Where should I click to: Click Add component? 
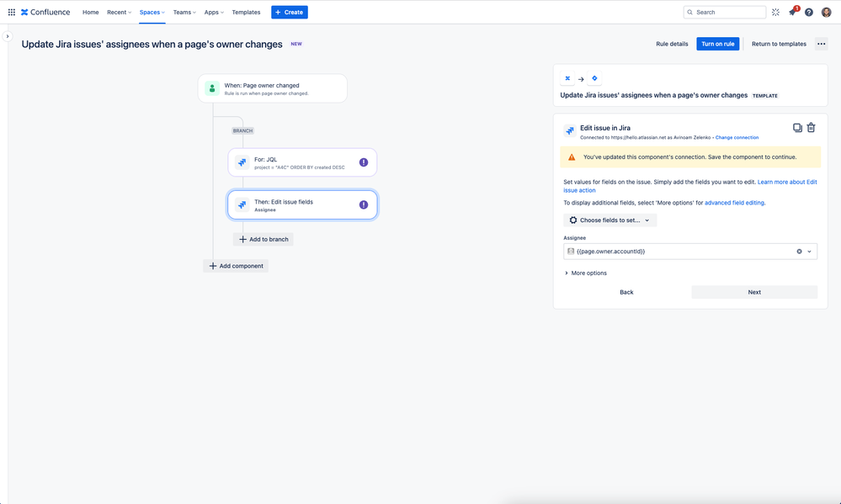tap(236, 266)
